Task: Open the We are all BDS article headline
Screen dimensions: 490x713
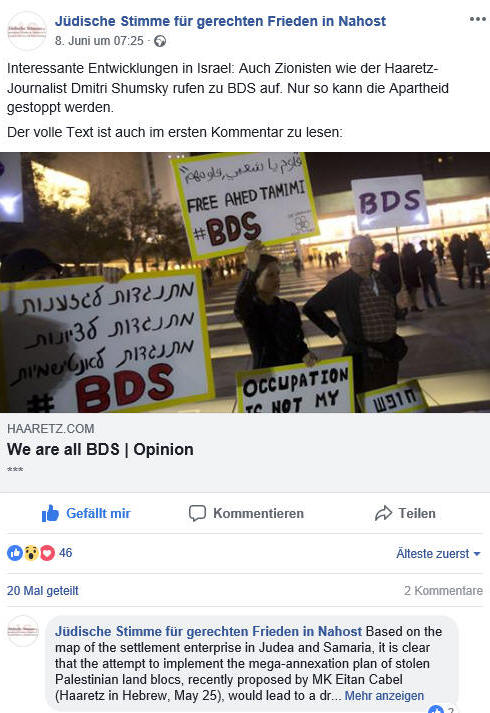Action: (x=100, y=449)
